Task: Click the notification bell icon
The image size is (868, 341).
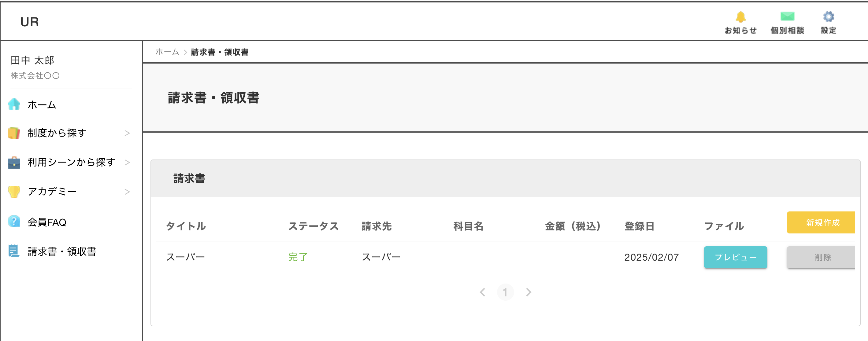Action: pos(740,17)
